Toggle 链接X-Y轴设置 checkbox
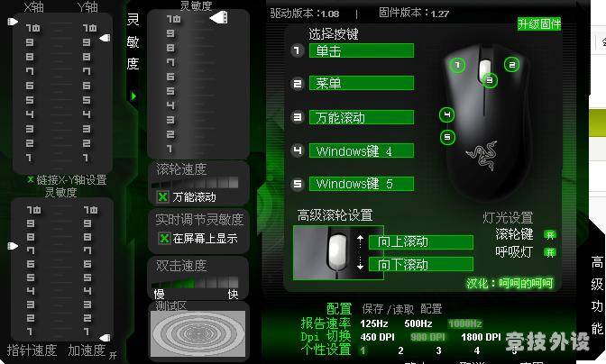Image resolution: width=606 pixels, height=364 pixels. 31,179
